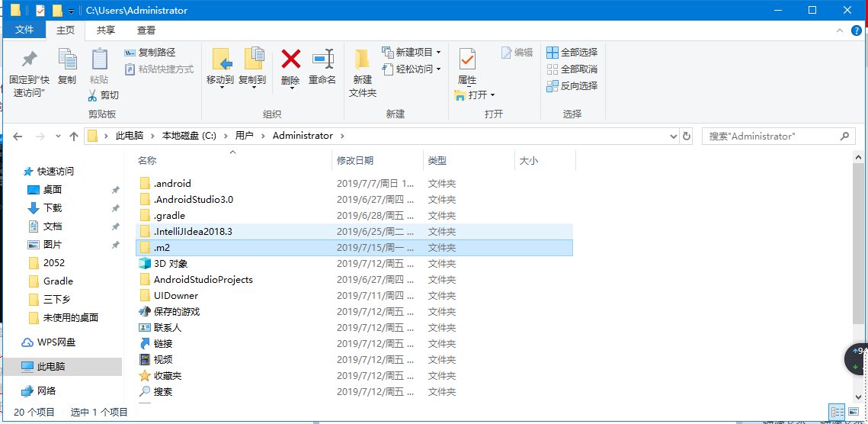
Task: Select the 3D 对象 folder icon
Action: pyautogui.click(x=145, y=264)
